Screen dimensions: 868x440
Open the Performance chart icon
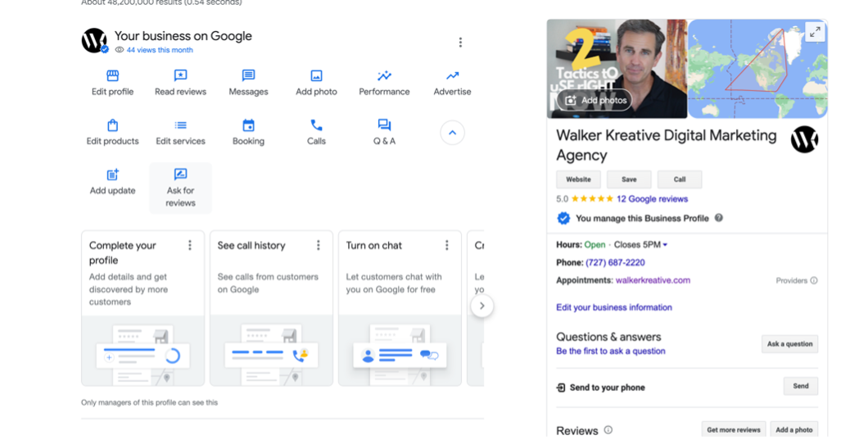click(x=384, y=75)
